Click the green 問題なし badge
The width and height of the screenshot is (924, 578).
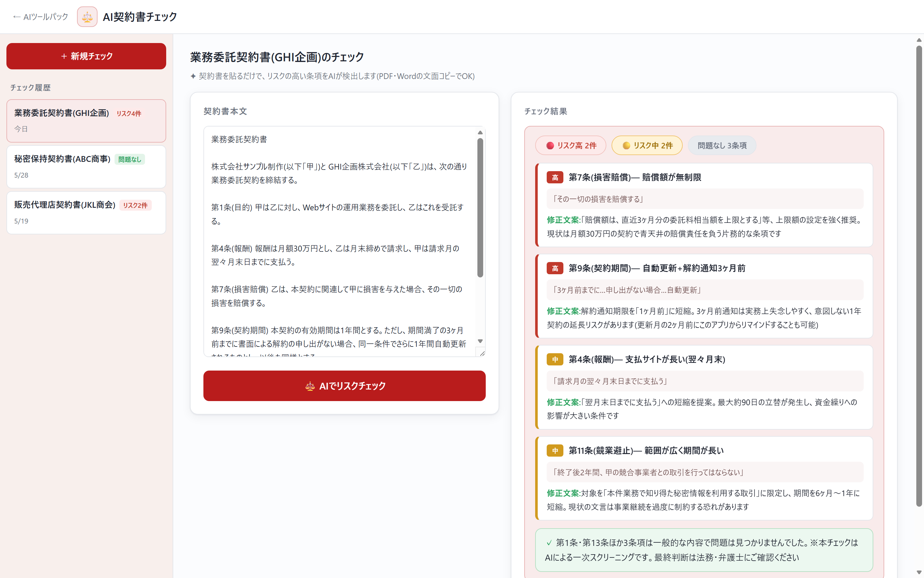129,159
